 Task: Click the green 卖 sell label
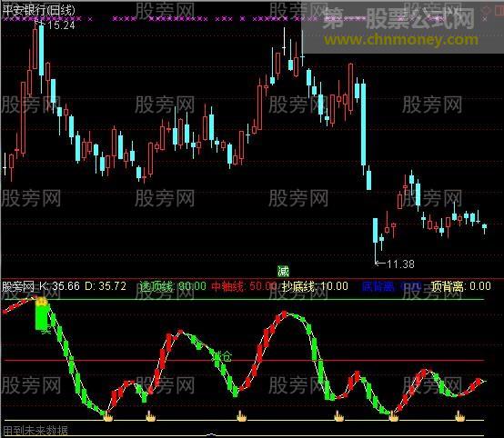pos(46,330)
